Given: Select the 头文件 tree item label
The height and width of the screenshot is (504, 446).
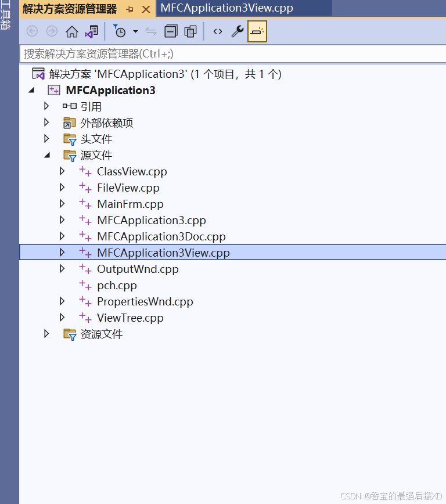Looking at the screenshot, I should pyautogui.click(x=96, y=139).
